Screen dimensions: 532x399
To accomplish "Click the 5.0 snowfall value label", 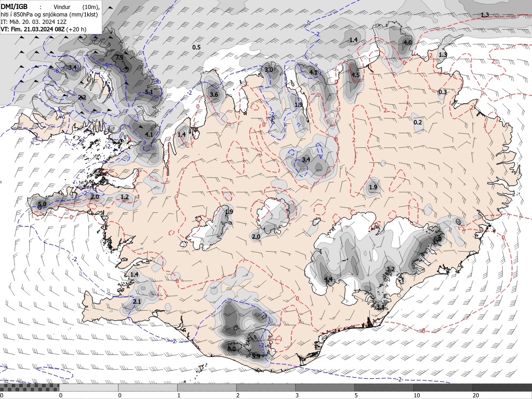I will pos(42,204).
